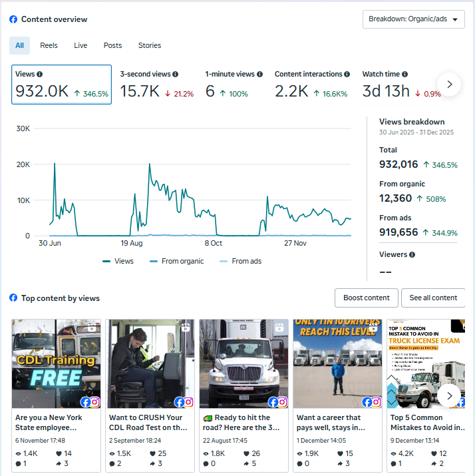Click info icon next to Watch time

click(x=405, y=74)
